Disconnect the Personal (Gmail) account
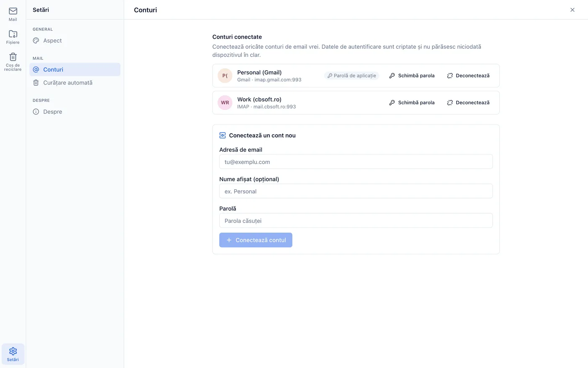The width and height of the screenshot is (588, 368). tap(468, 76)
